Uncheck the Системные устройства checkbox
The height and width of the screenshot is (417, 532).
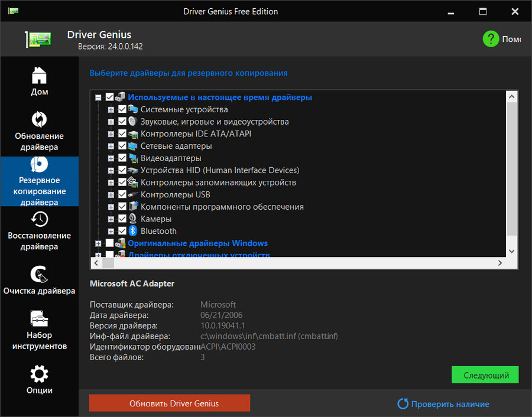click(x=122, y=109)
